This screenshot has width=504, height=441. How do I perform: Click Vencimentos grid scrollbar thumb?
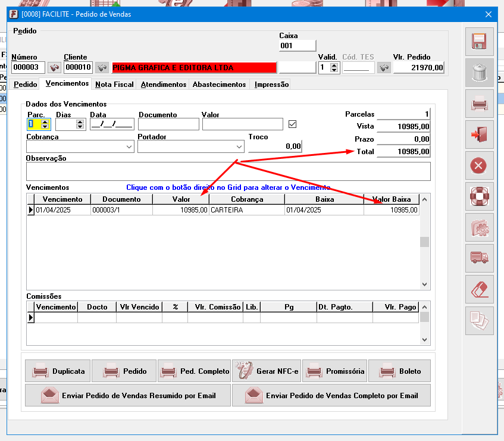click(x=424, y=242)
